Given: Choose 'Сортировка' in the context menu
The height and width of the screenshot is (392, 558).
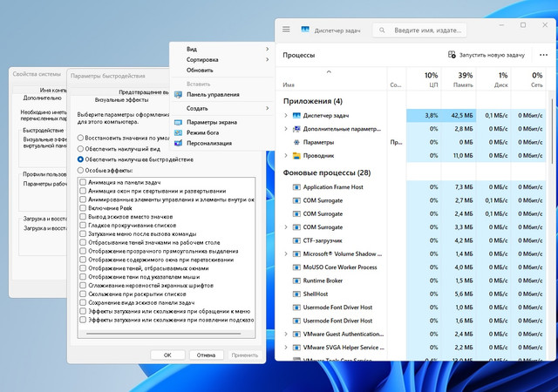Looking at the screenshot, I should click(x=222, y=60).
